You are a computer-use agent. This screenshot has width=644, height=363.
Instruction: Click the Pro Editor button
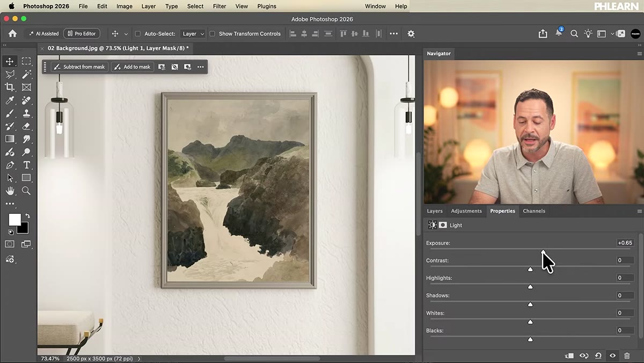81,34
